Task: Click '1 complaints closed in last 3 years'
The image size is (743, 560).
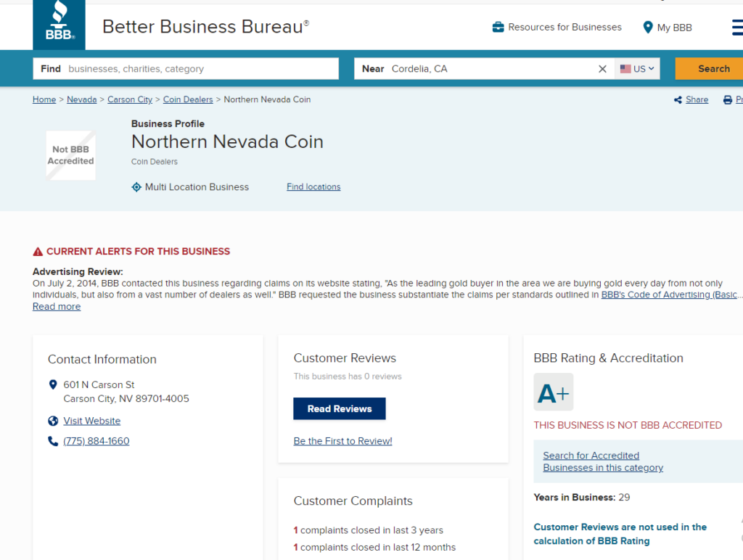Action: (x=368, y=530)
